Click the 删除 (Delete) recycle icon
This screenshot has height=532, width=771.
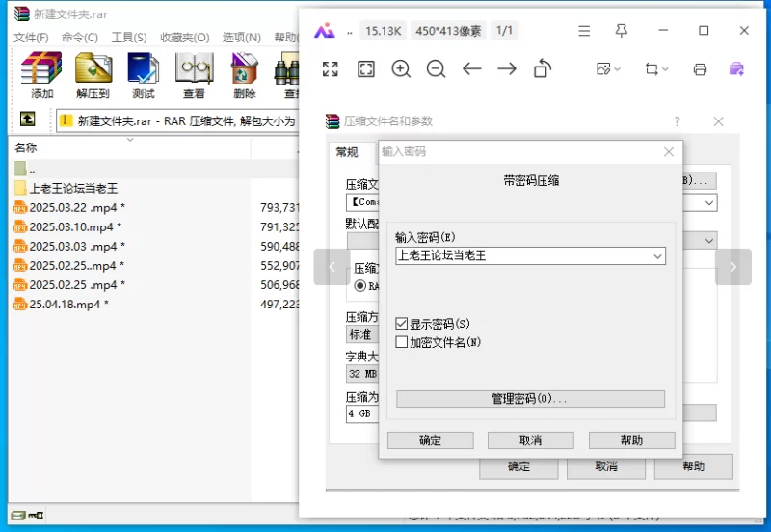pos(244,75)
